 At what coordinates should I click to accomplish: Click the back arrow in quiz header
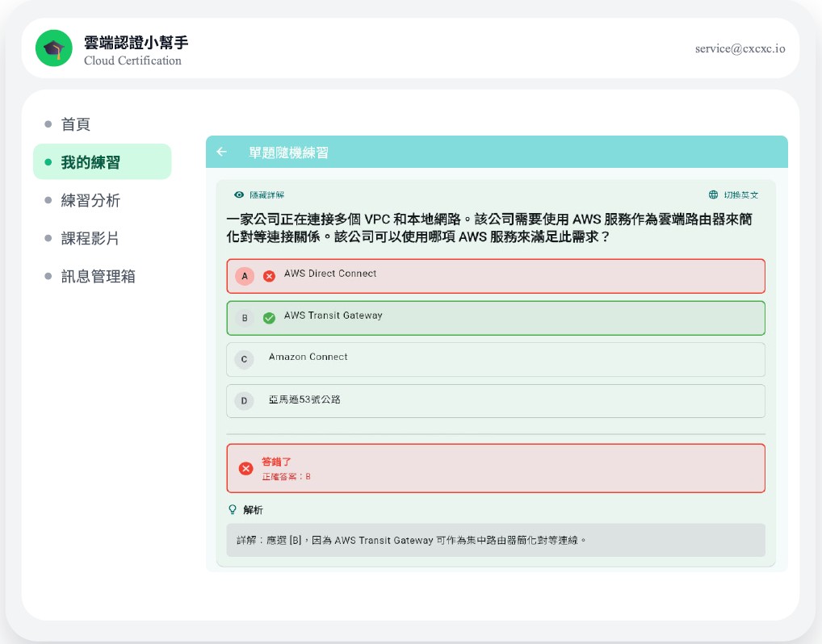point(222,152)
